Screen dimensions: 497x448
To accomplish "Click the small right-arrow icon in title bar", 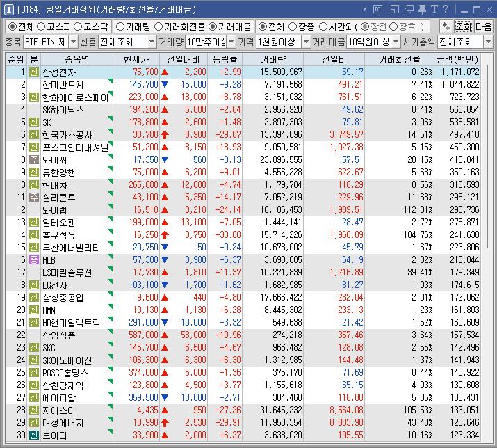I will 365,10.
